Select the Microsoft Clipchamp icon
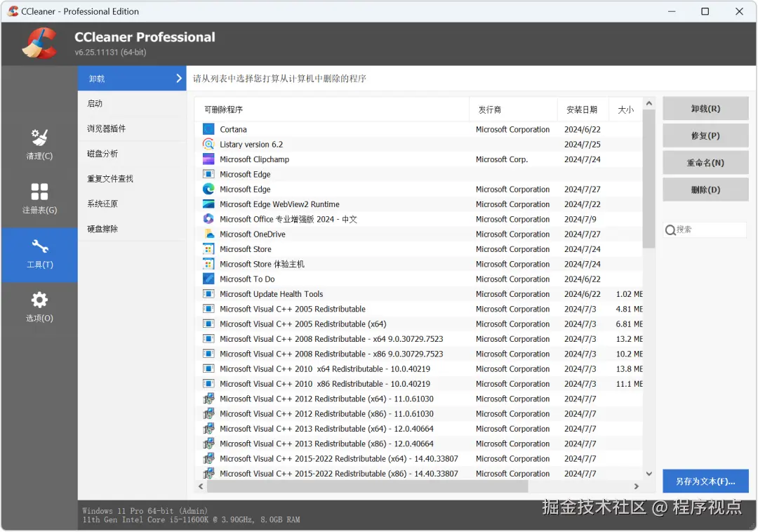Screen dimensions: 758x532 pos(208,159)
